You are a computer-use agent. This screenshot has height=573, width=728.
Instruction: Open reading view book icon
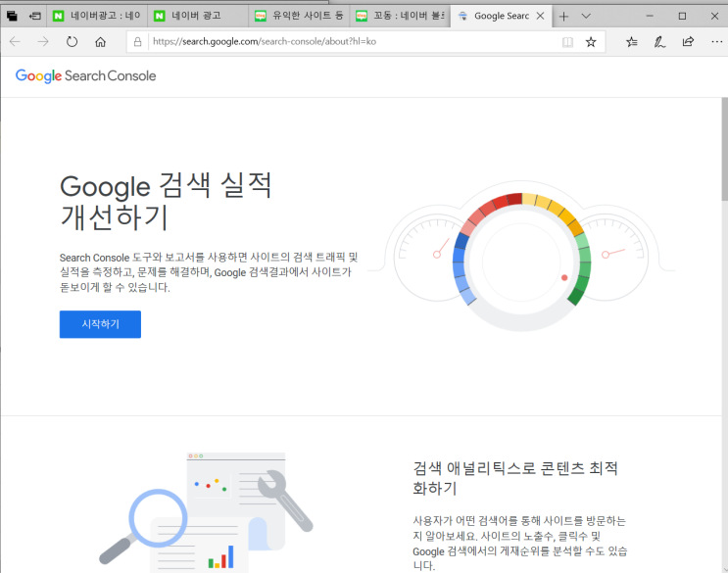[567, 42]
